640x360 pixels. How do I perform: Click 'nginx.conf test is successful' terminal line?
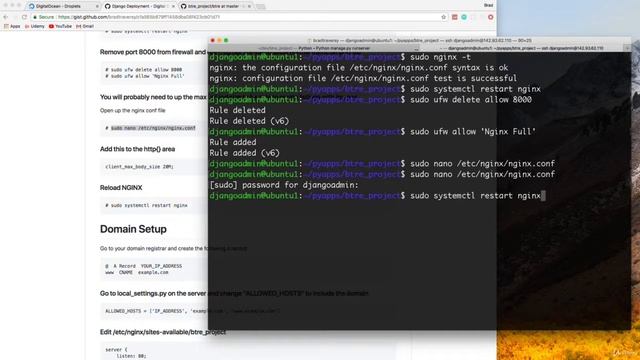coord(363,78)
